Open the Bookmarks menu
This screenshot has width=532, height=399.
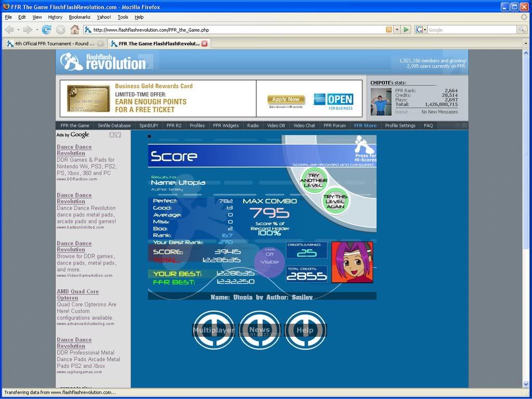(79, 17)
